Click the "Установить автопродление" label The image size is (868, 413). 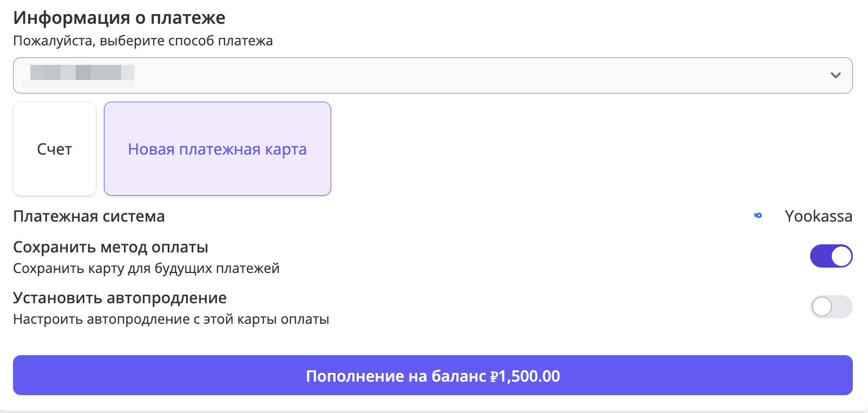tap(120, 298)
